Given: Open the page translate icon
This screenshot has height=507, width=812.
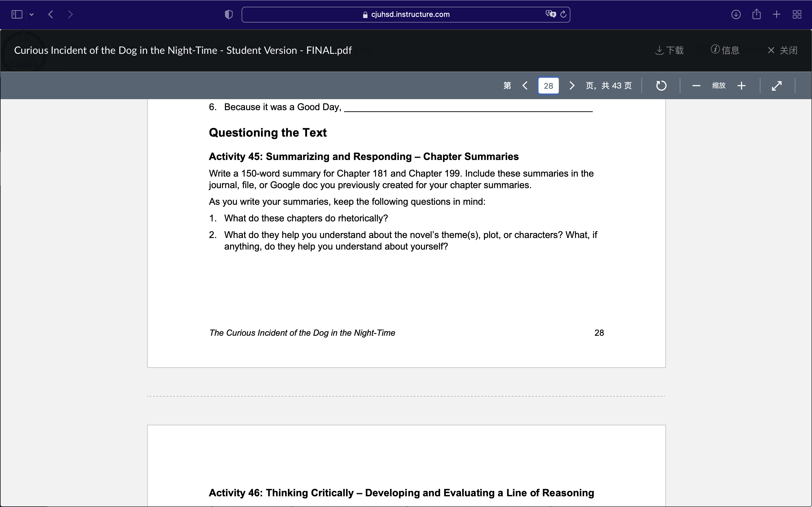Looking at the screenshot, I should pyautogui.click(x=550, y=14).
